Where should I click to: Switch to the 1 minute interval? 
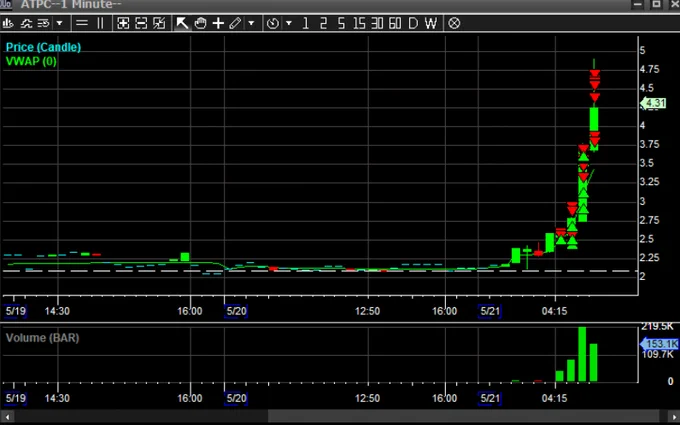pyautogui.click(x=306, y=23)
